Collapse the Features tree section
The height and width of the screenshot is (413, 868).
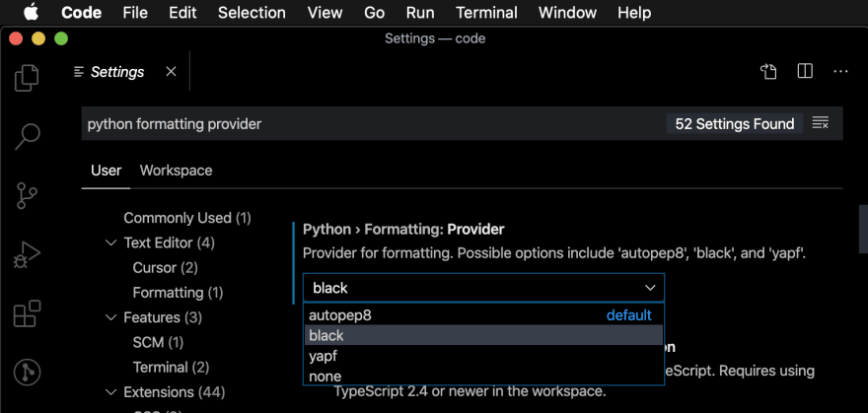pos(111,317)
